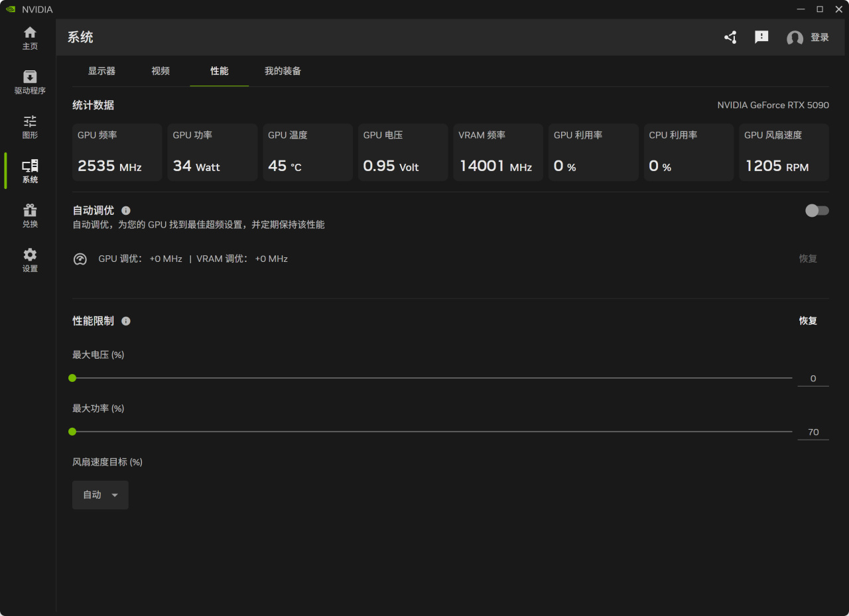Click the 系统 page title in header

click(x=80, y=37)
